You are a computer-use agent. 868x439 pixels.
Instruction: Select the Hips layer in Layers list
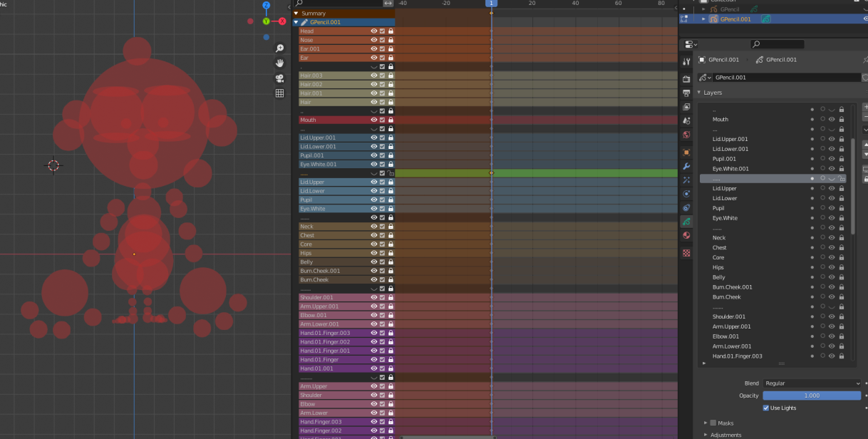tap(718, 267)
